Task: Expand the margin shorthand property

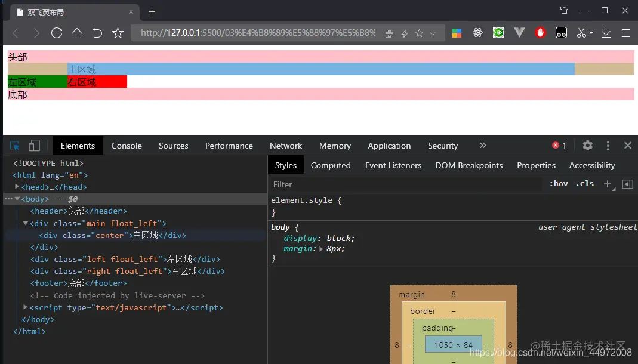Action: 321,249
